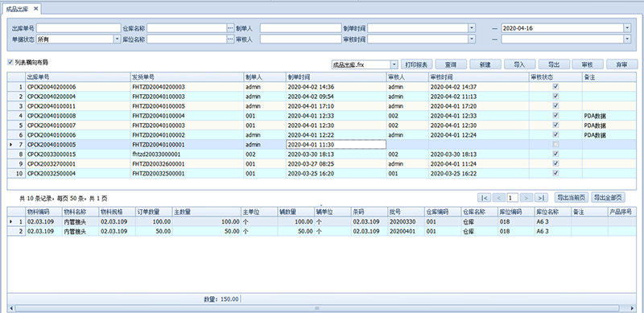This screenshot has width=644, height=313.
Task: Click the 导入 button
Action: point(520,64)
